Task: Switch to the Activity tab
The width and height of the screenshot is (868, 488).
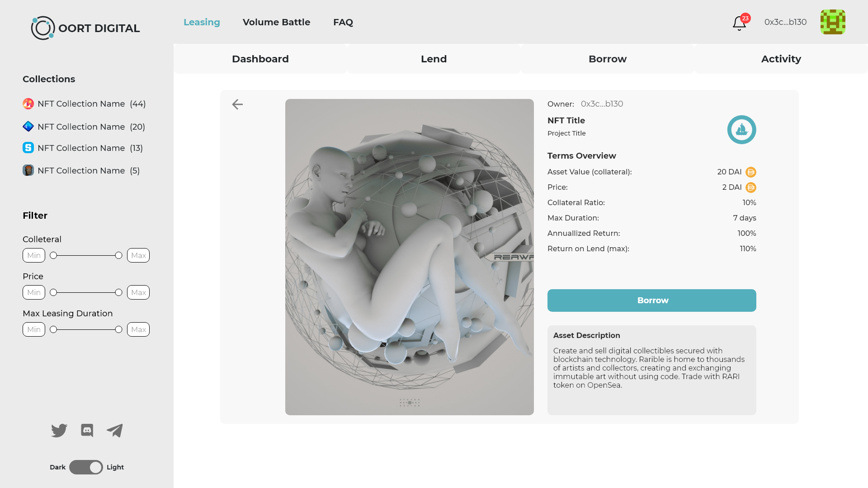Action: 781,59
